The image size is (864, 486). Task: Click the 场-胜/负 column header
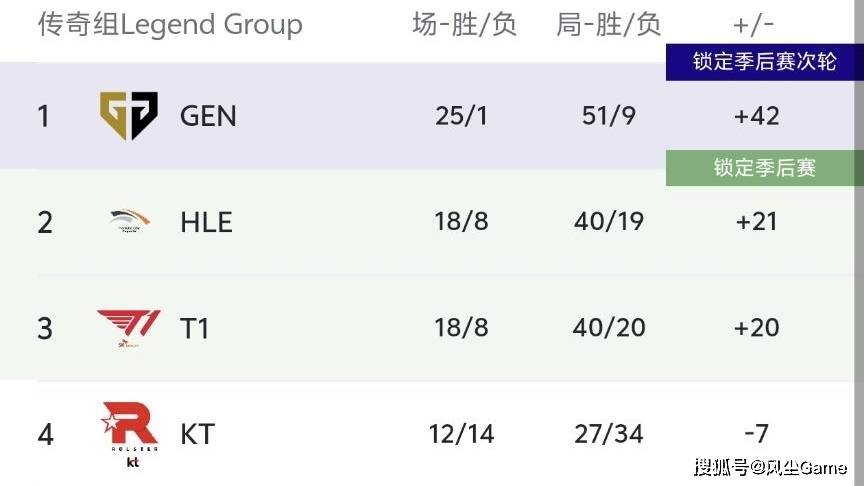pos(465,25)
